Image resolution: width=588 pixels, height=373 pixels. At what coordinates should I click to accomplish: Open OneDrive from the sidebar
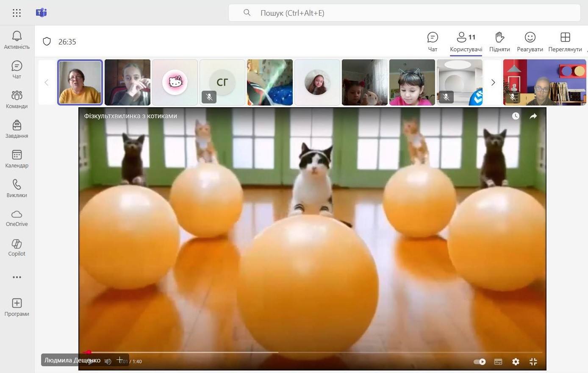[x=17, y=218]
